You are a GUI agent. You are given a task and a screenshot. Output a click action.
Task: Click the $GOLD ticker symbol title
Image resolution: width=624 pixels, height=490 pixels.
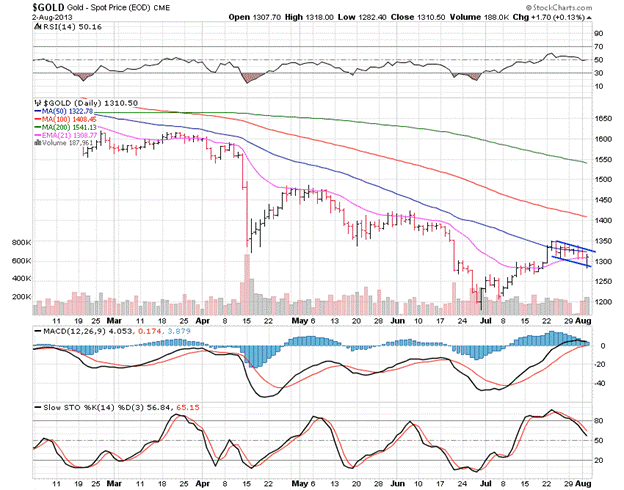[x=48, y=7]
